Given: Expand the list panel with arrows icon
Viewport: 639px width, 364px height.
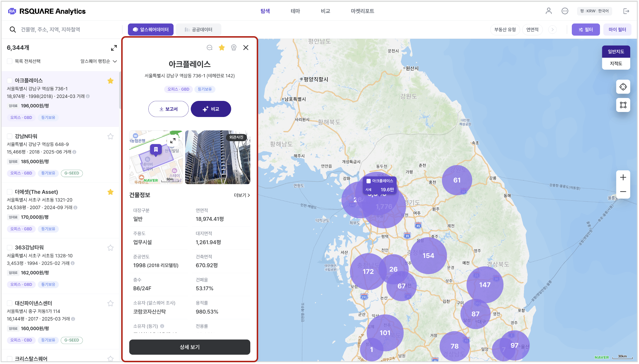Looking at the screenshot, I should pyautogui.click(x=114, y=48).
